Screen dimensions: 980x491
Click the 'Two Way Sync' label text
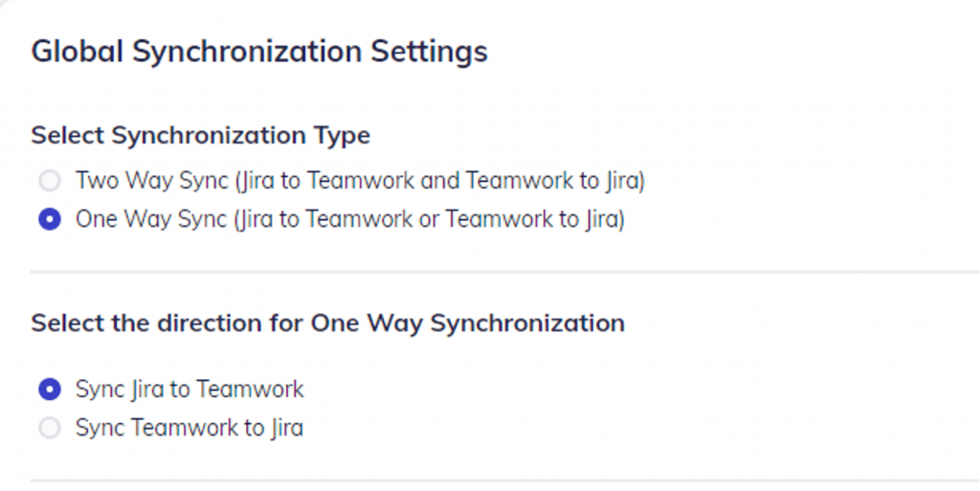point(149,180)
